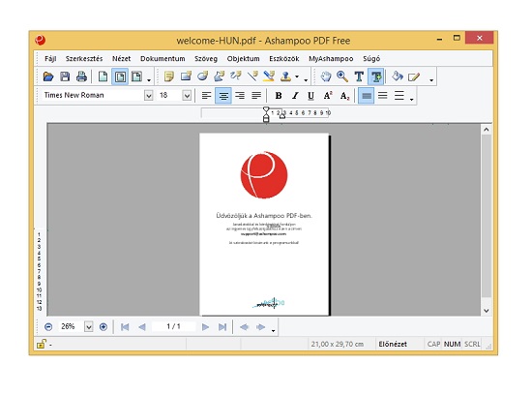Toggle bold formatting
This screenshot has width=532, height=395.
pos(279,96)
